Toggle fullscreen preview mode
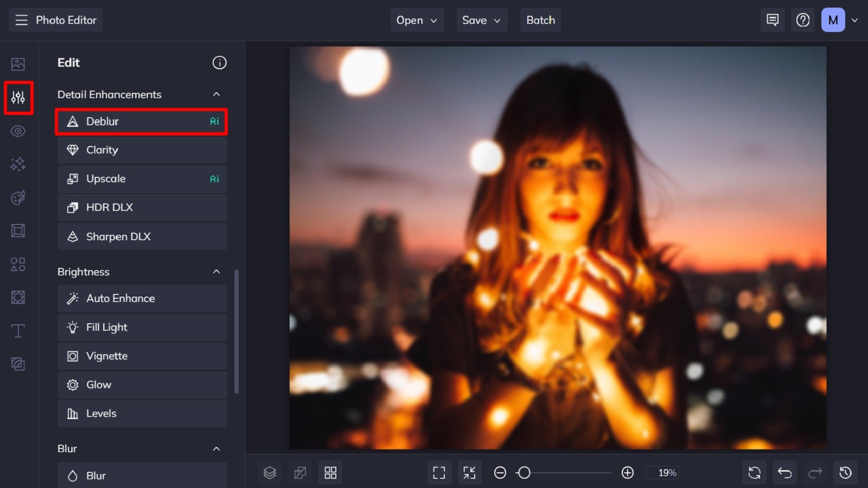 coord(439,472)
